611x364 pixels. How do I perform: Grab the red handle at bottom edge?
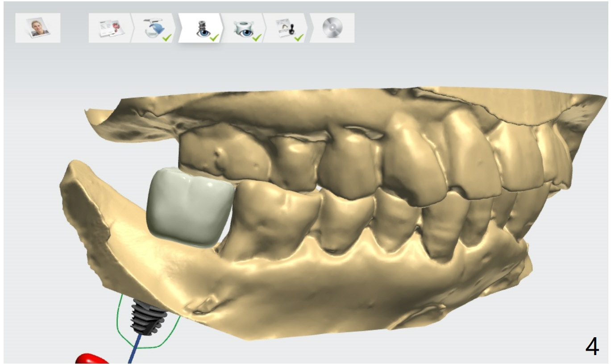point(91,359)
